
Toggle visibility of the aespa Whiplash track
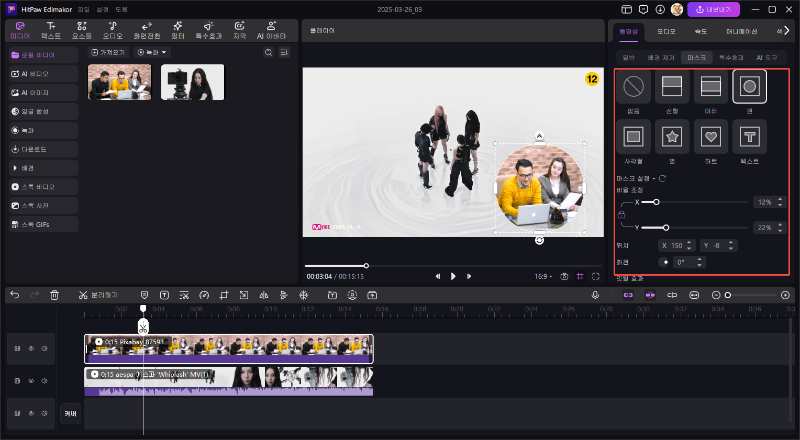[31, 381]
